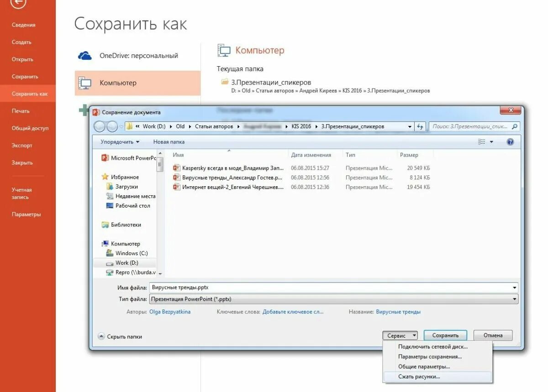Screen dimensions: 548x392
Task: Select Избранное in the navigation pane
Action: tap(121, 177)
